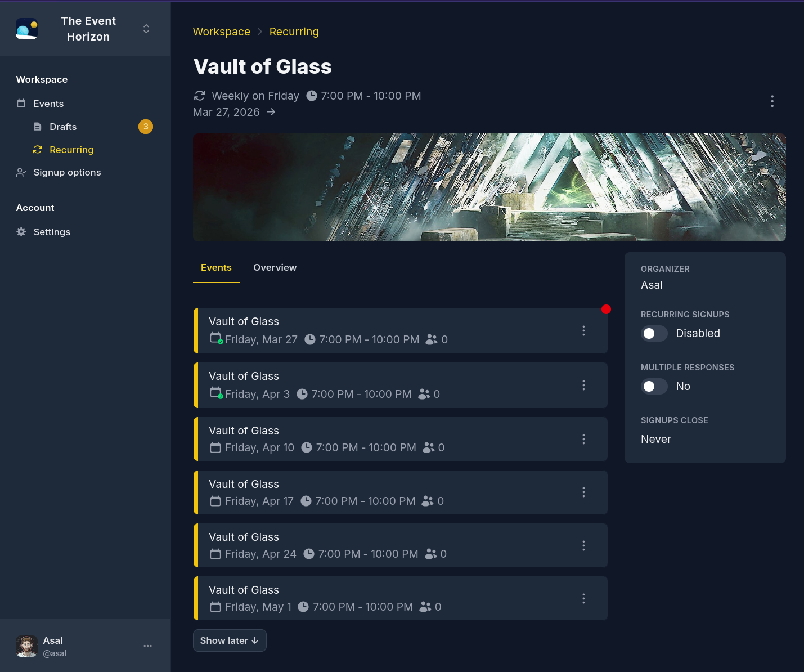Image resolution: width=804 pixels, height=672 pixels.
Task: Click the arrow icon after Mar 27, 2026
Action: click(271, 112)
